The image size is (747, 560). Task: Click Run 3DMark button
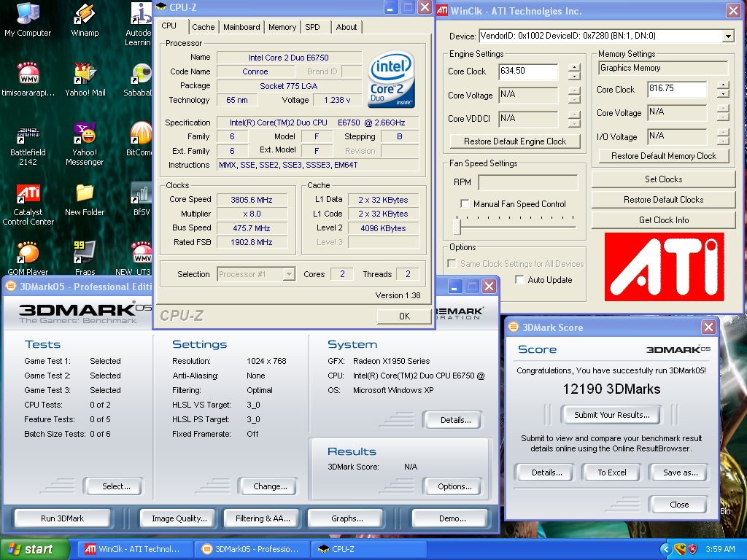click(x=63, y=518)
